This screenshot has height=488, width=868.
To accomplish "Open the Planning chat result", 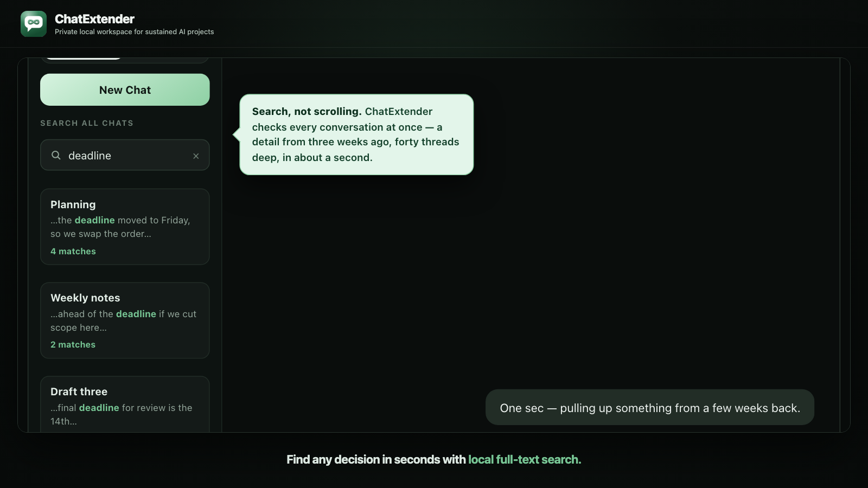I will [x=125, y=227].
